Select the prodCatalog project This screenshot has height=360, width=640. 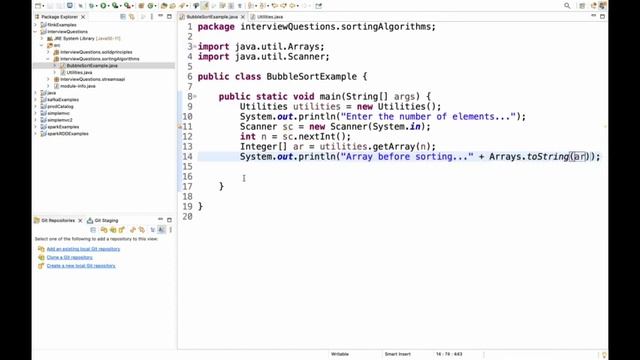pyautogui.click(x=60, y=107)
